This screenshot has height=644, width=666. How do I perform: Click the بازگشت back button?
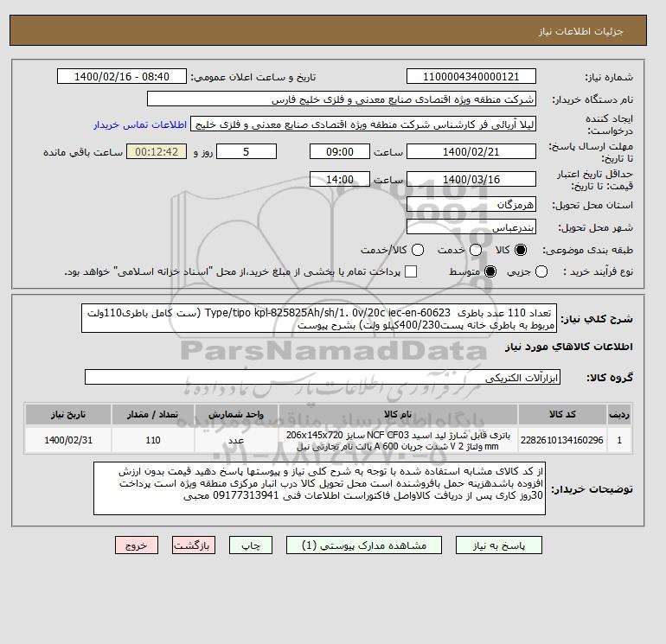pyautogui.click(x=194, y=545)
